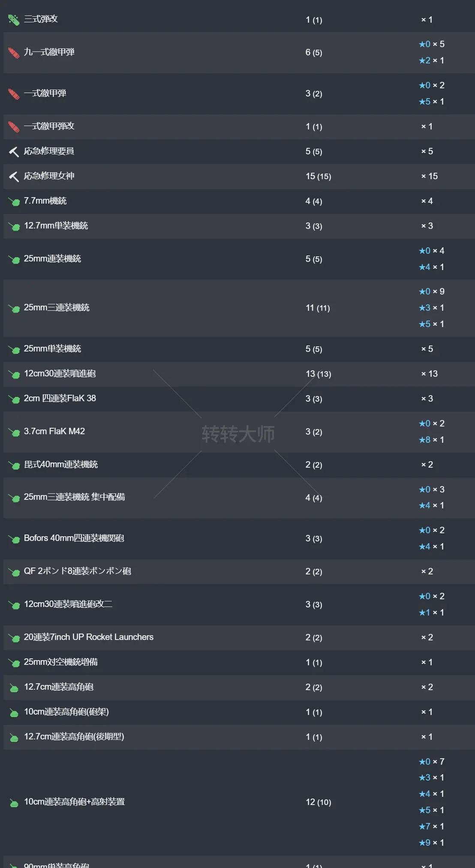The height and width of the screenshot is (868, 475).
Task: Click the 一式徹甲弾改 ammo icon
Action: [x=13, y=126]
